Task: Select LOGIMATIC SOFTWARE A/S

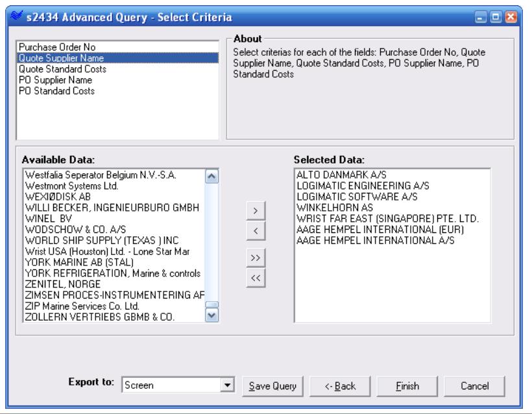Action: (x=393, y=197)
